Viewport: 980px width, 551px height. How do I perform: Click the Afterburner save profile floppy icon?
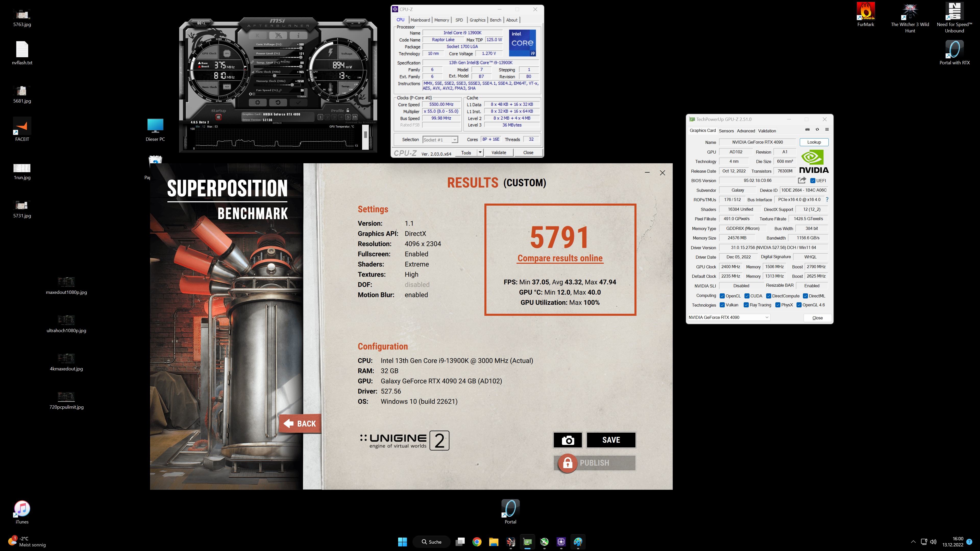coord(354,117)
